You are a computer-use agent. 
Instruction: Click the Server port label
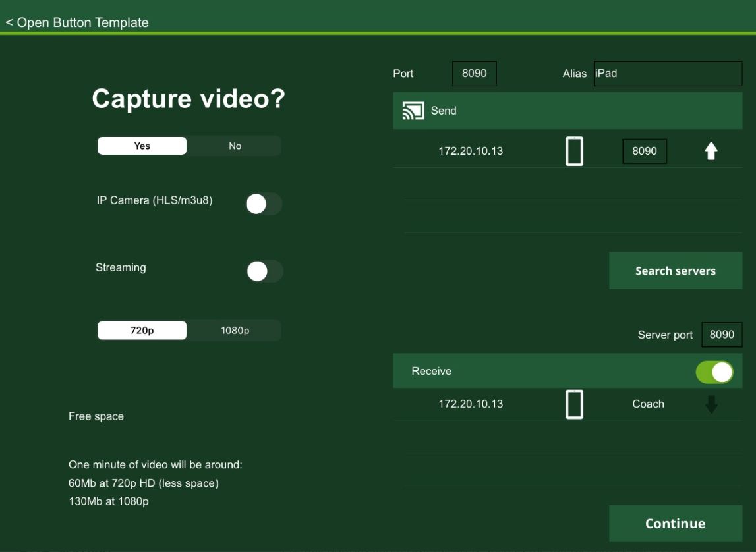point(665,335)
